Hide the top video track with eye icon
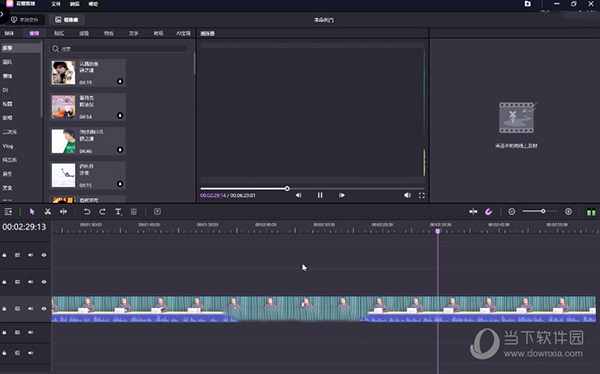Screen dimensions: 600x374 44,255
